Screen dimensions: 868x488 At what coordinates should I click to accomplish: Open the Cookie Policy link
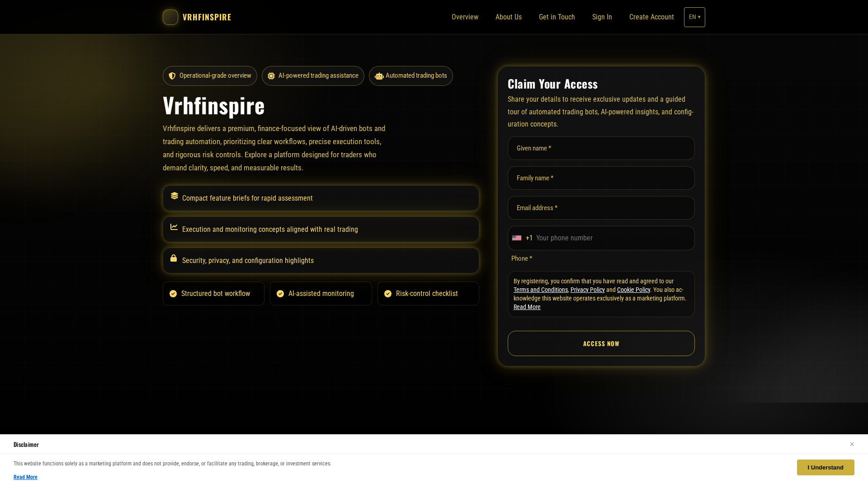click(x=633, y=290)
